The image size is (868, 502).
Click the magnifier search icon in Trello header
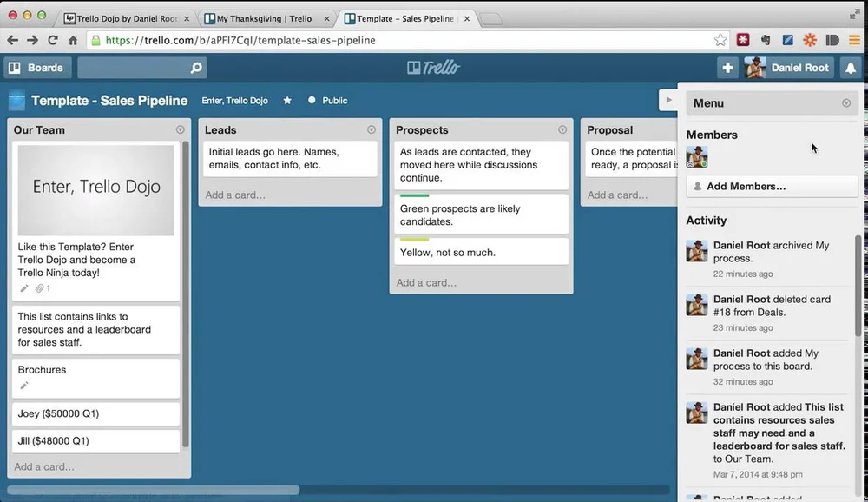[x=196, y=68]
